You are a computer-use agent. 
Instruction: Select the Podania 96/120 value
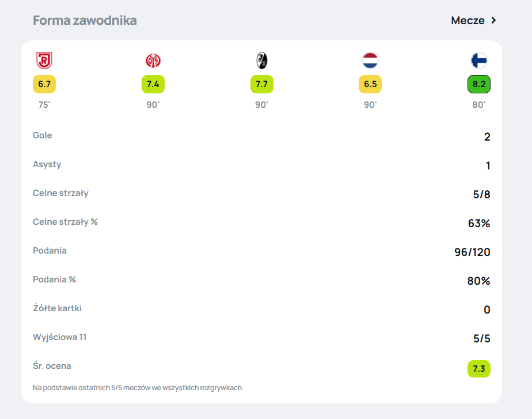coord(472,252)
